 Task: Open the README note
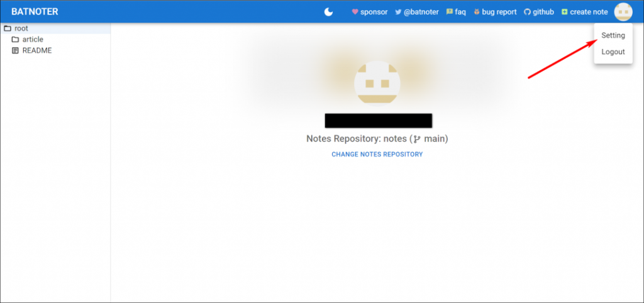click(55, 50)
